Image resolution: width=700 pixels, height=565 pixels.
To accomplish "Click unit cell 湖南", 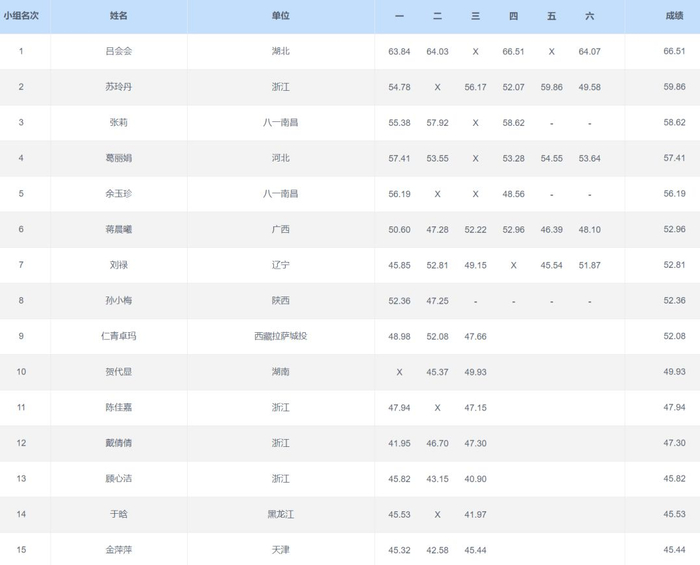I will coord(280,372).
